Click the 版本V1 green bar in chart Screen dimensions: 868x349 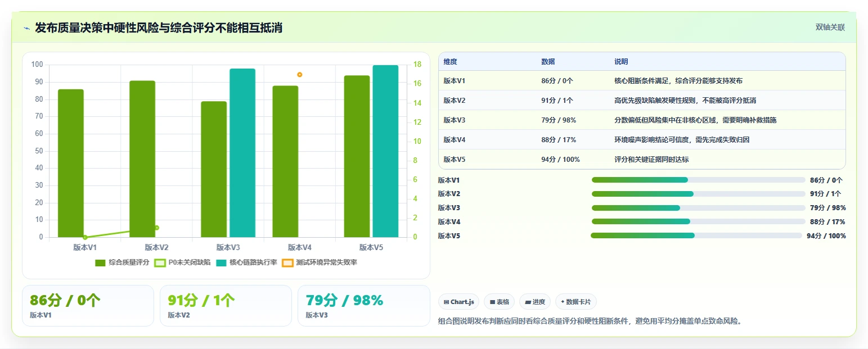click(71, 163)
